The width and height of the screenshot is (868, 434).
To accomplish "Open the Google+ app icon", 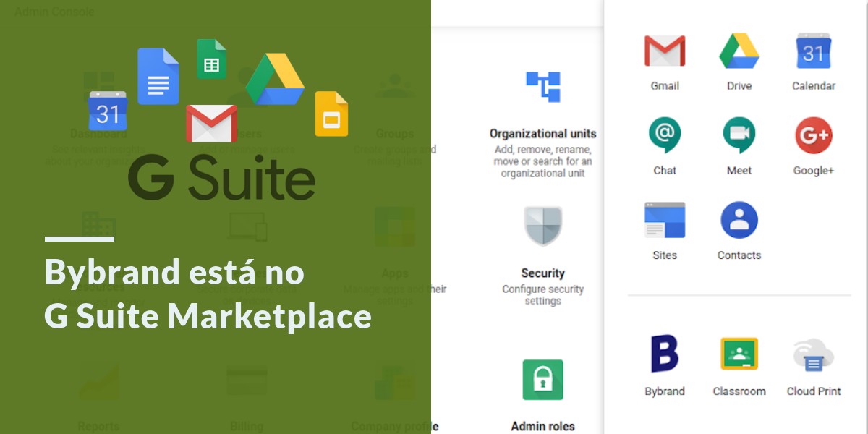I will coord(813,135).
